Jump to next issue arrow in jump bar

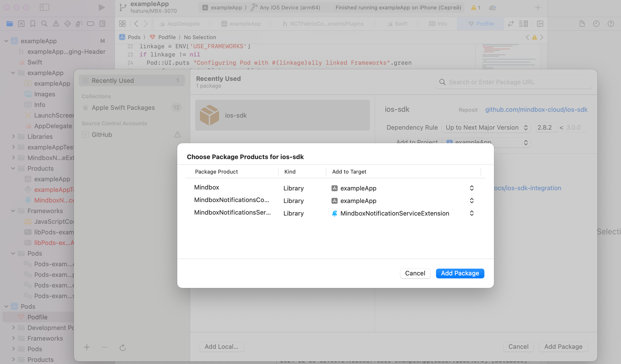click(542, 37)
